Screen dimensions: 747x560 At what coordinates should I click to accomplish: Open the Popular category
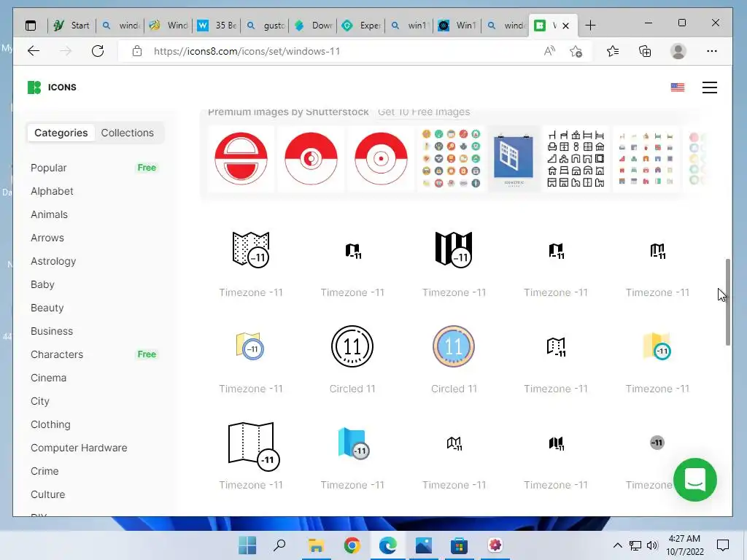48,168
